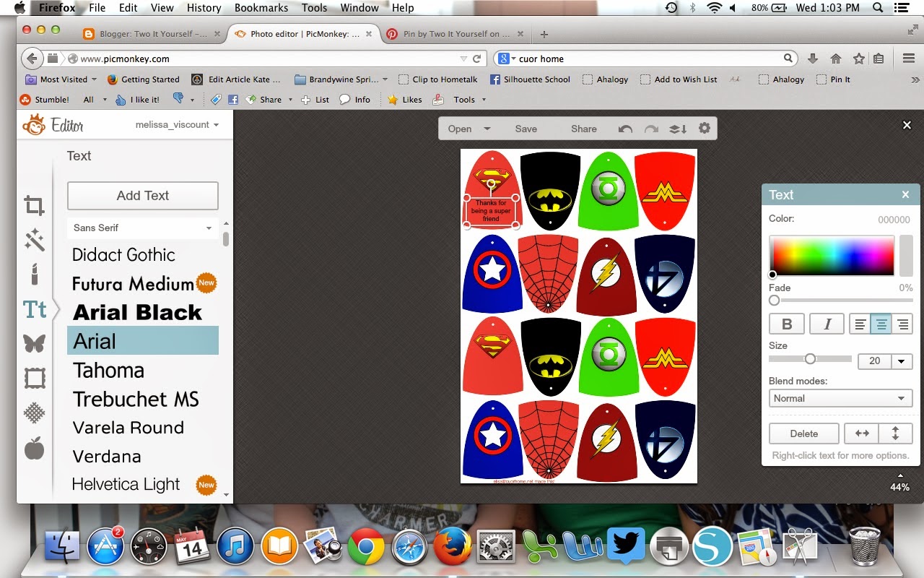Close the PicMonkey editor with the X

point(907,125)
